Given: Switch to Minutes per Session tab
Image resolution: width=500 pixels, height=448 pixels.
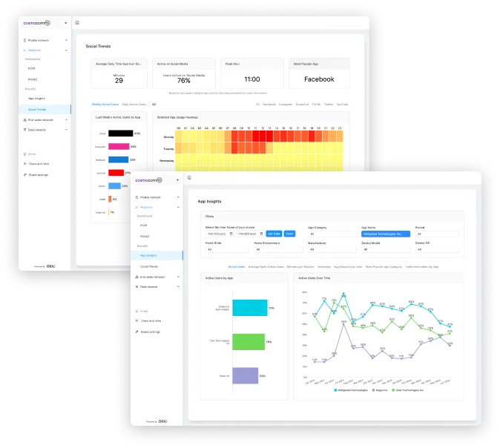Looking at the screenshot, I should tap(300, 266).
